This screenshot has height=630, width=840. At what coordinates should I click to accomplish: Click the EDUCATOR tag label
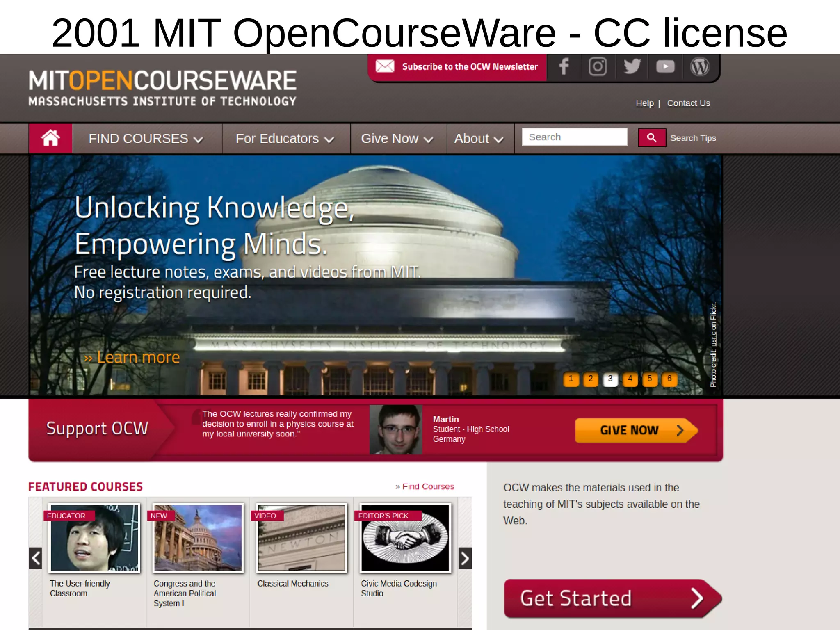point(69,516)
